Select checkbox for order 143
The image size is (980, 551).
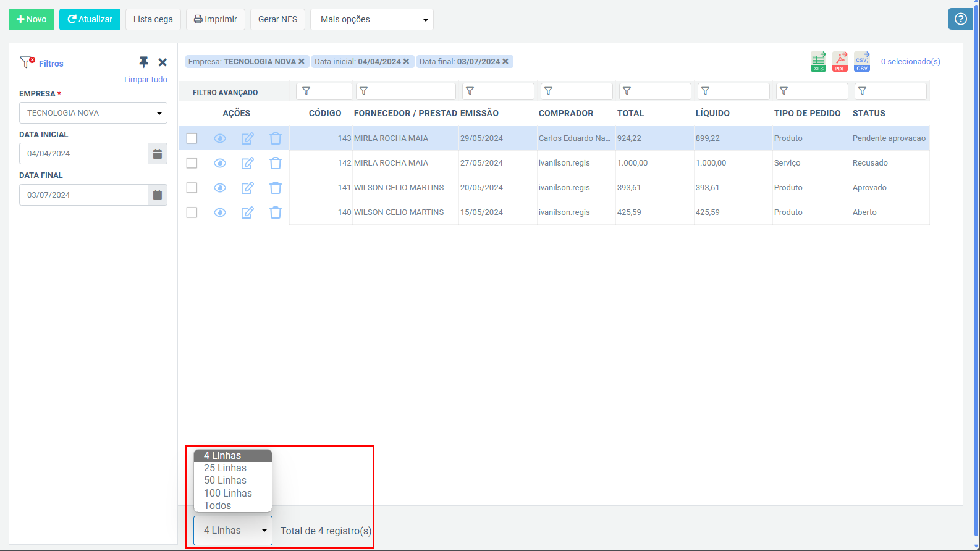point(192,138)
